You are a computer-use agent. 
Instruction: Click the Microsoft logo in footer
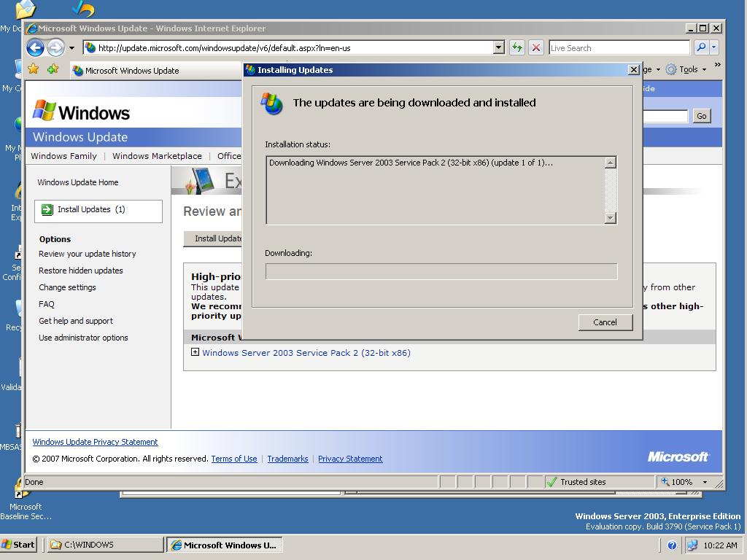(x=678, y=456)
